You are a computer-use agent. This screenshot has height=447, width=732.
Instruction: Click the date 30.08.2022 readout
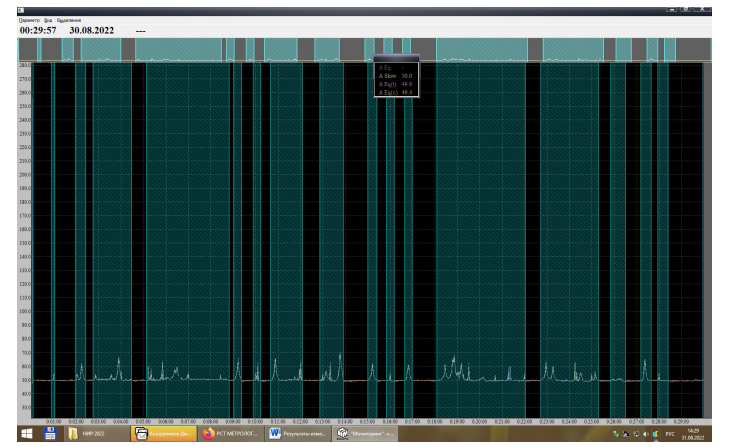click(x=92, y=30)
